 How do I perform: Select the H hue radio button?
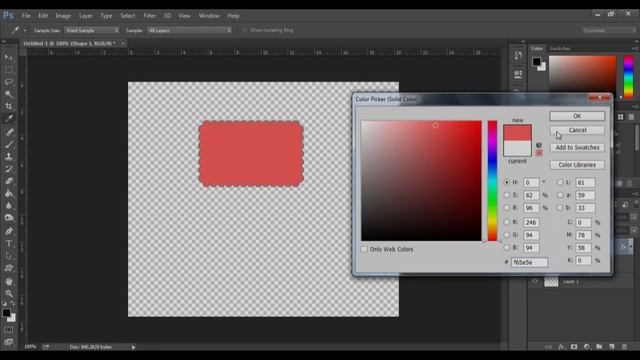(507, 182)
